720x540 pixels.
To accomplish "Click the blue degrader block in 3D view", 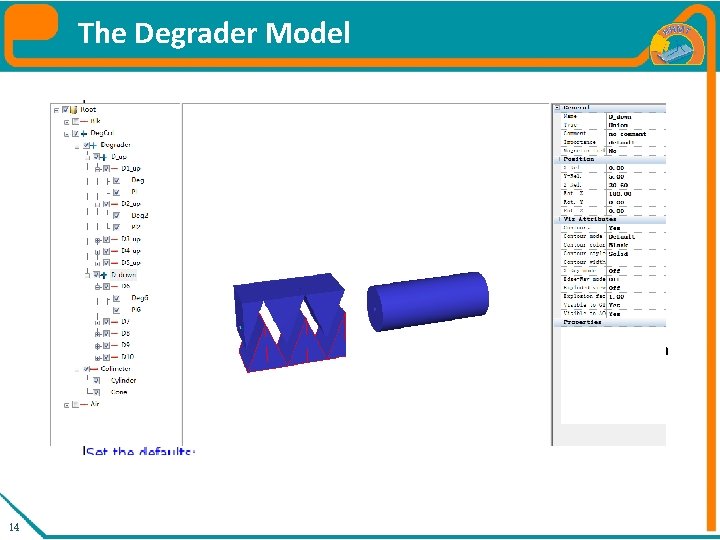I will (x=289, y=322).
